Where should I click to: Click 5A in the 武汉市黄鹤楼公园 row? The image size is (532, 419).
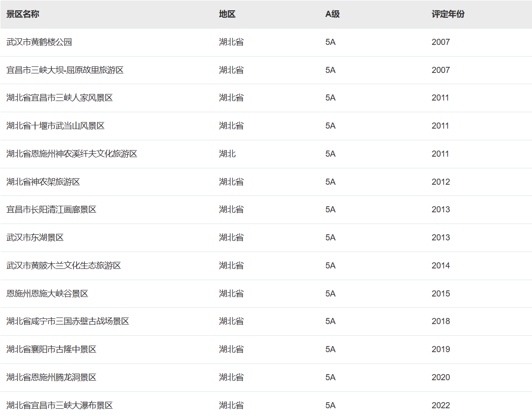pos(331,42)
